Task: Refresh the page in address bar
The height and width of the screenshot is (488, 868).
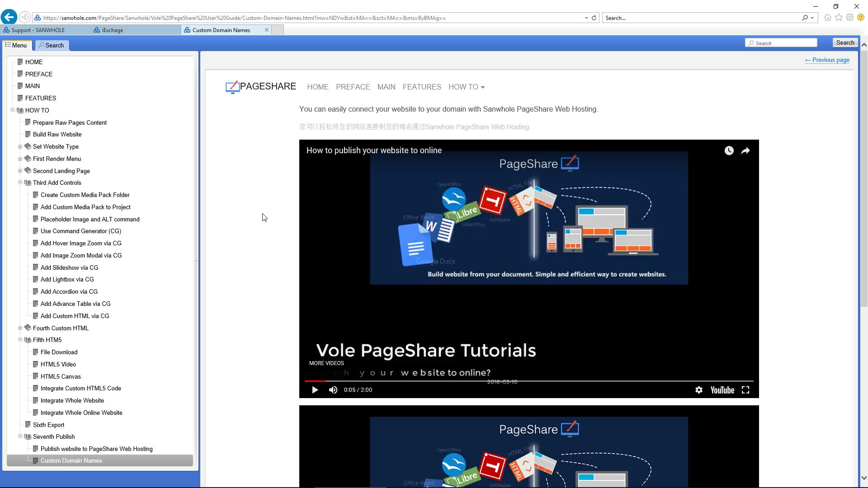Action: click(x=594, y=18)
